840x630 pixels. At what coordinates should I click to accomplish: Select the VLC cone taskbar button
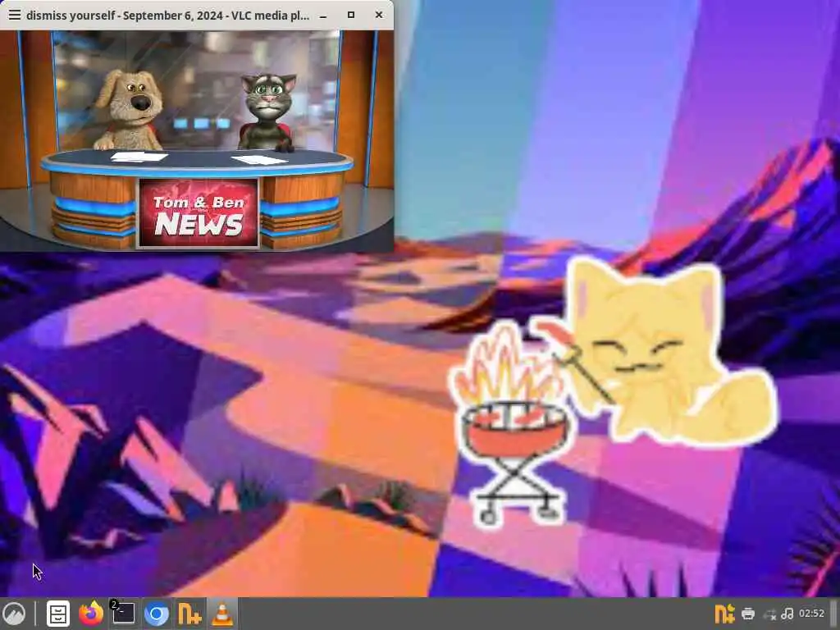point(222,614)
